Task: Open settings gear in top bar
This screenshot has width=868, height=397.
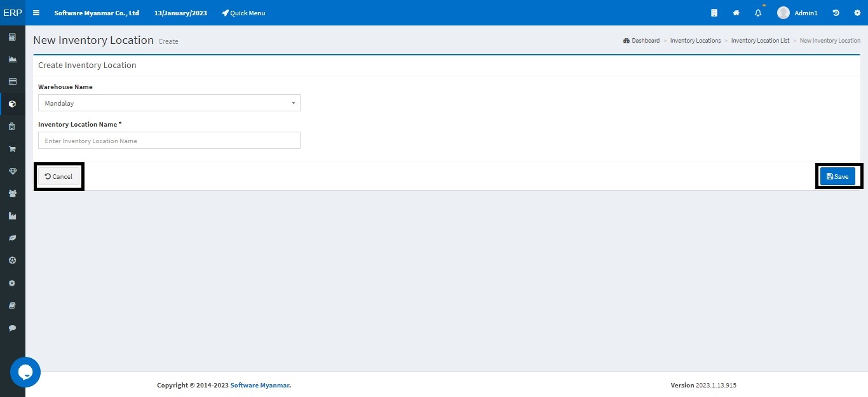Action: 857,13
